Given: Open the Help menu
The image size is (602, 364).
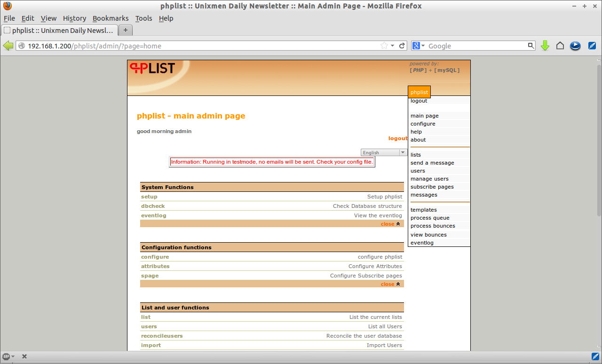Looking at the screenshot, I should (166, 18).
